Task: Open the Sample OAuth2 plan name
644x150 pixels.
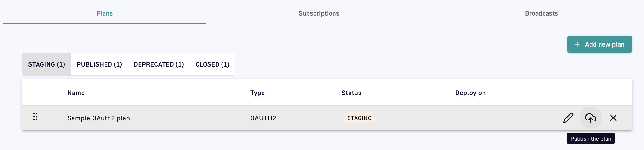Action: click(x=98, y=118)
